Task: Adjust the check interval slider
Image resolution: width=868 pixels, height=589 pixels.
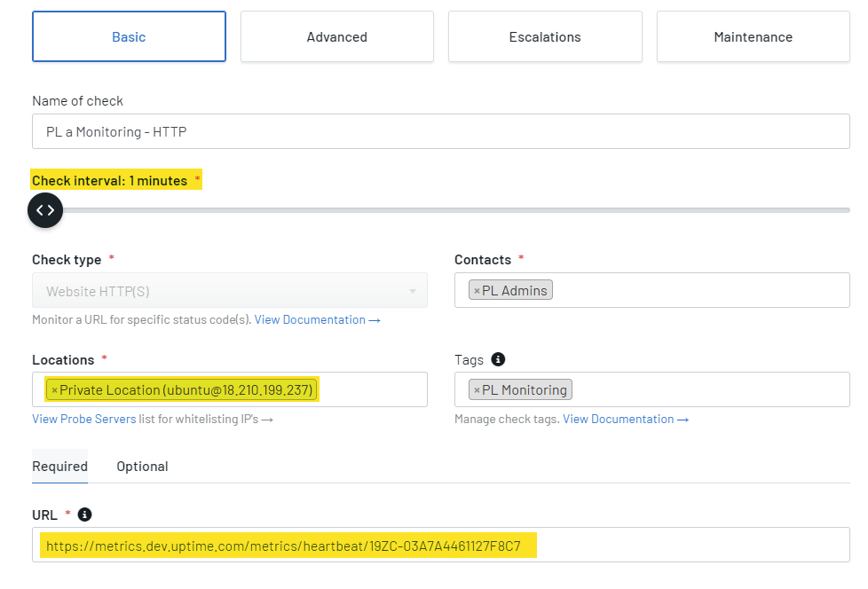Action: coord(444,210)
